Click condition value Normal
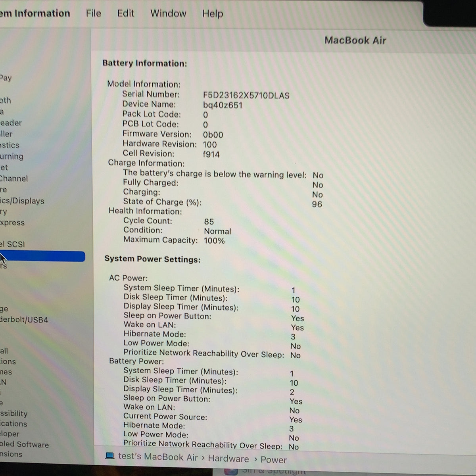 click(217, 231)
